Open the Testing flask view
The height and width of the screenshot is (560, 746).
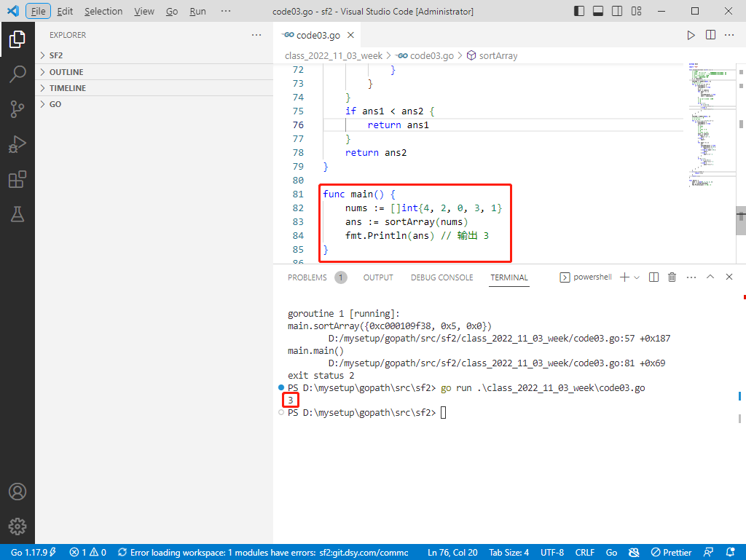[x=17, y=214]
